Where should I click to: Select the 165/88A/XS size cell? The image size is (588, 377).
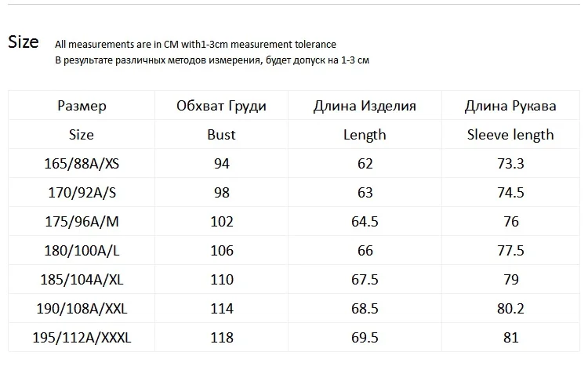coord(82,163)
